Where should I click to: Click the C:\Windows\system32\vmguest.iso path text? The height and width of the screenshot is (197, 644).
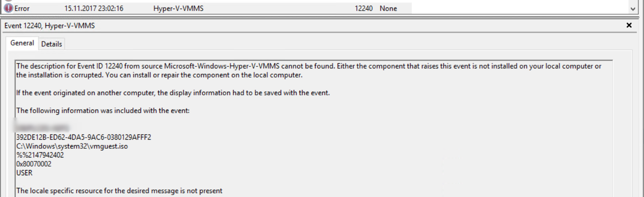coord(72,146)
